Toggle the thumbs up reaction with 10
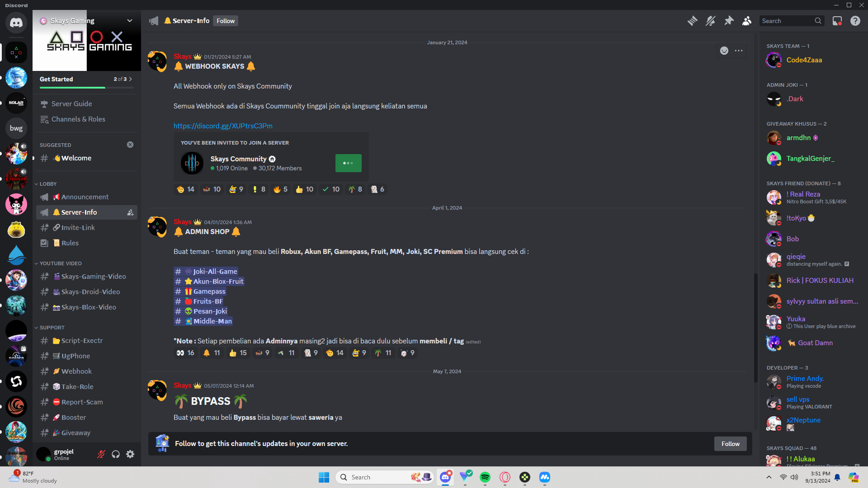Image resolution: width=868 pixels, height=488 pixels. (304, 189)
